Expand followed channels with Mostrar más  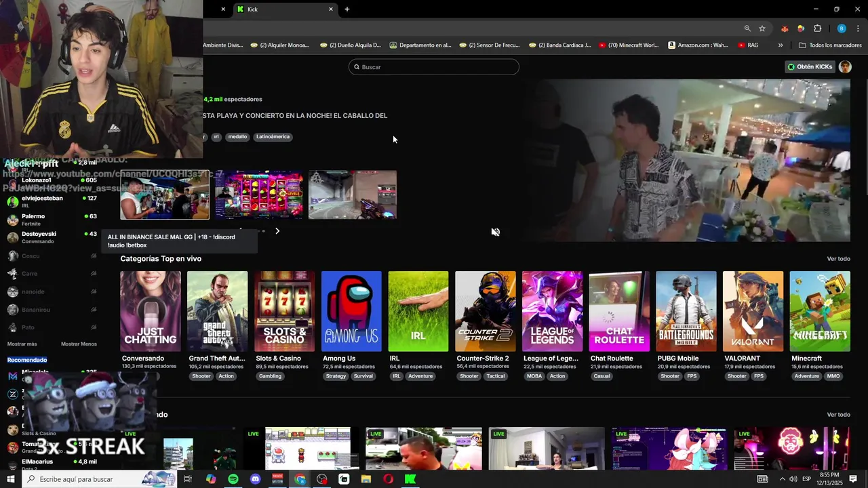(22, 344)
